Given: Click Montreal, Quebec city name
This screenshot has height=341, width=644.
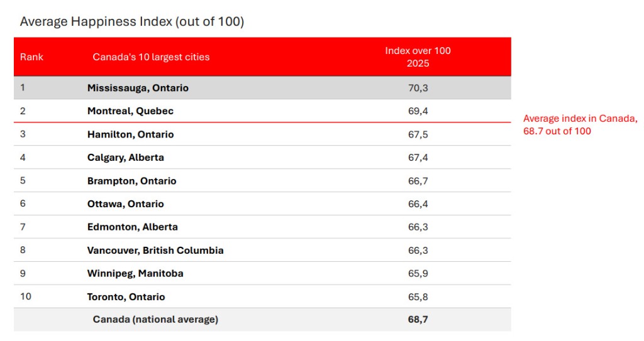Looking at the screenshot, I should point(130,111).
